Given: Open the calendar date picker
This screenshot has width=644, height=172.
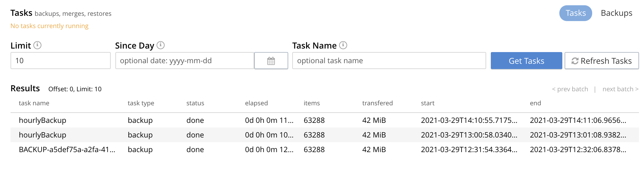Looking at the screenshot, I should (x=271, y=61).
